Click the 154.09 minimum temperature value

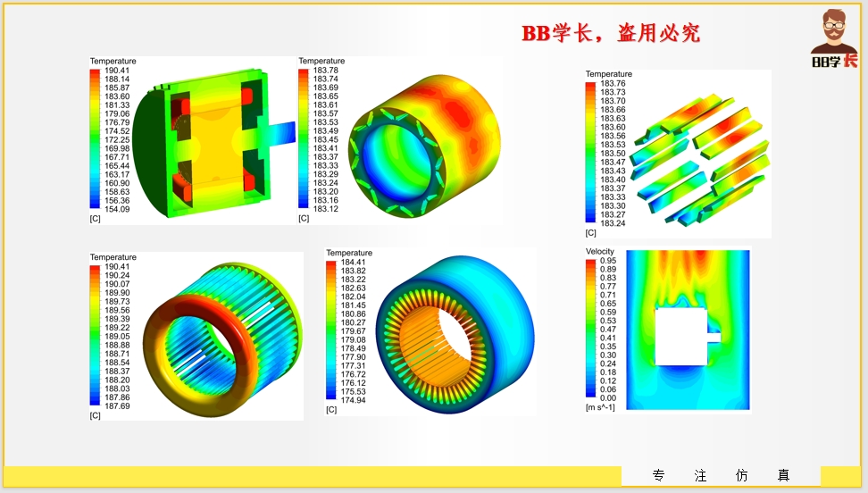(117, 209)
